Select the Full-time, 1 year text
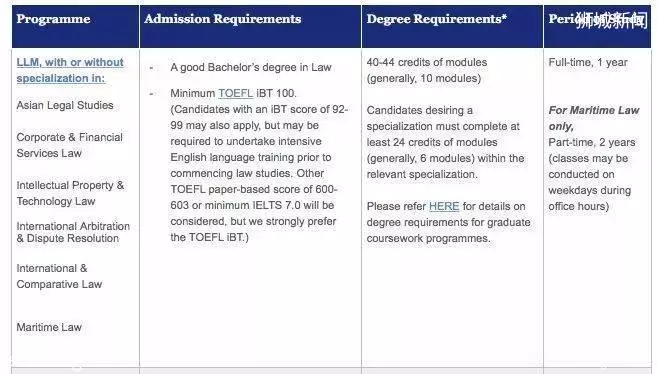The height and width of the screenshot is (374, 658). 588,62
